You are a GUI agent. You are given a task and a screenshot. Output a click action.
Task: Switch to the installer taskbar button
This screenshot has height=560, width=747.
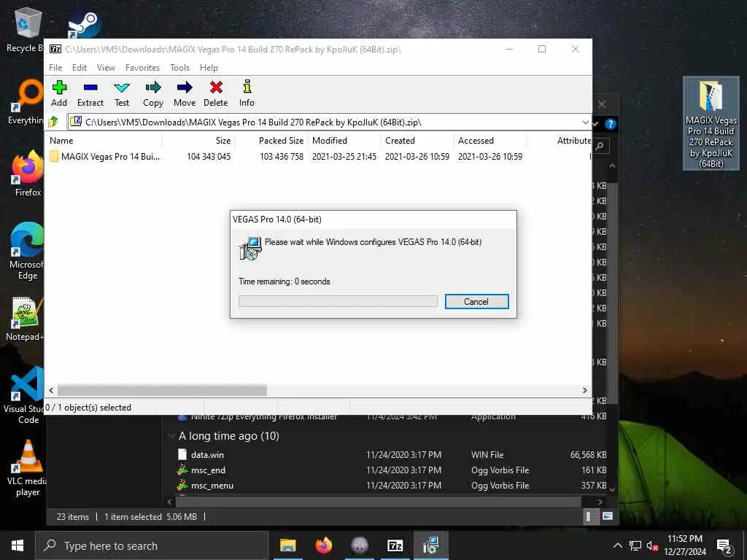(x=431, y=545)
